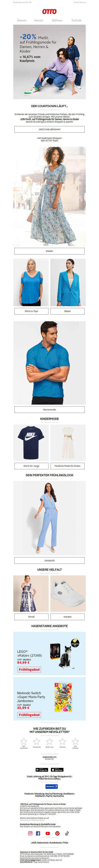The width and height of the screenshot is (99, 868).
Task: Open the Wohnen navigation tab
Action: tap(57, 20)
